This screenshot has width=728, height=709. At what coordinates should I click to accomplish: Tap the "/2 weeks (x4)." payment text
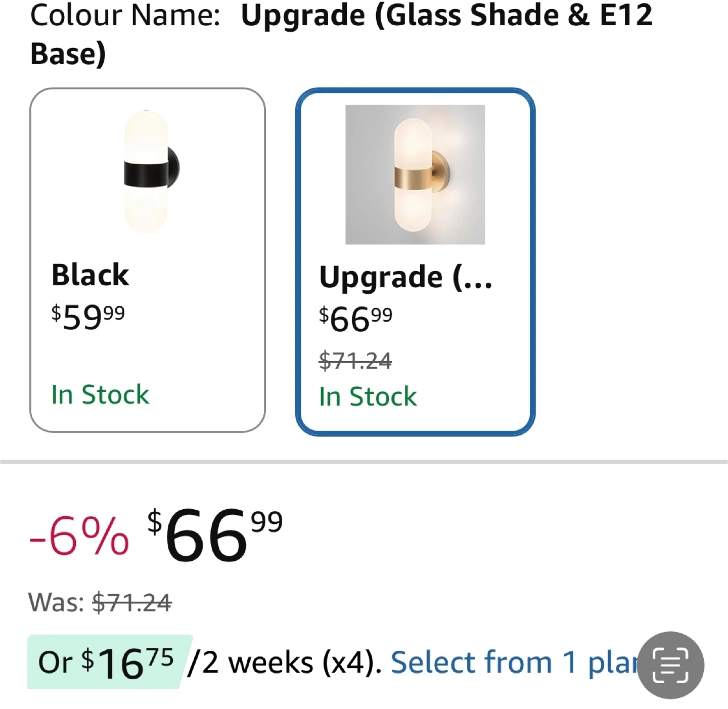[x=284, y=662]
